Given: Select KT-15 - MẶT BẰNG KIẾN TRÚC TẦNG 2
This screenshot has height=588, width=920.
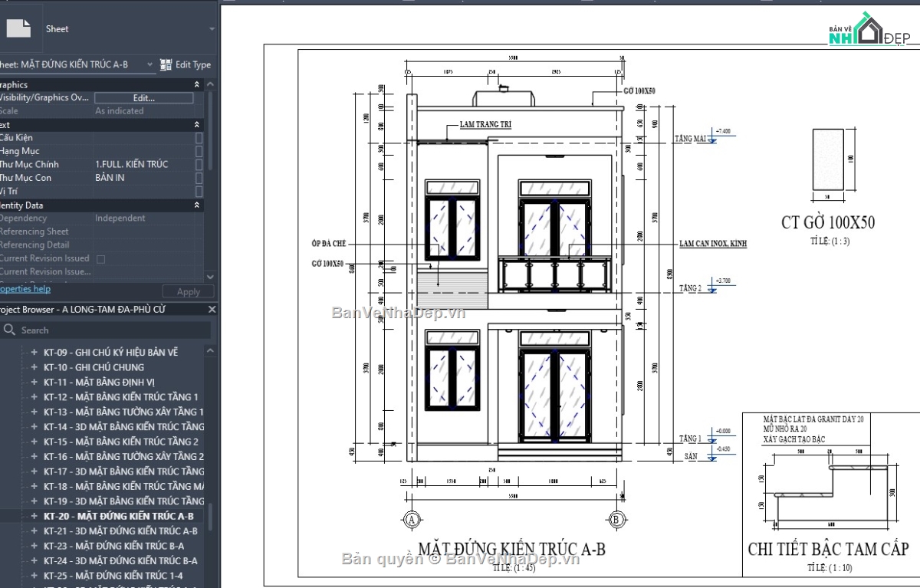Looking at the screenshot, I should (x=121, y=442).
